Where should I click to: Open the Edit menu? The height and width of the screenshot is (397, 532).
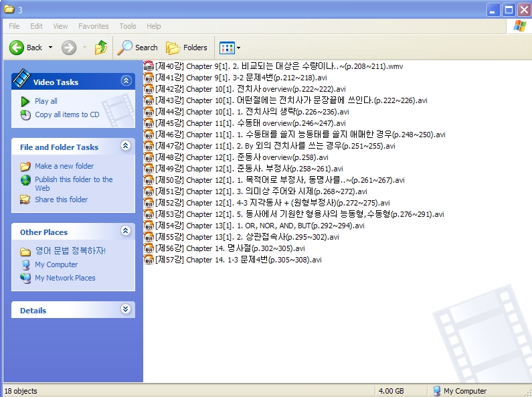(36, 26)
